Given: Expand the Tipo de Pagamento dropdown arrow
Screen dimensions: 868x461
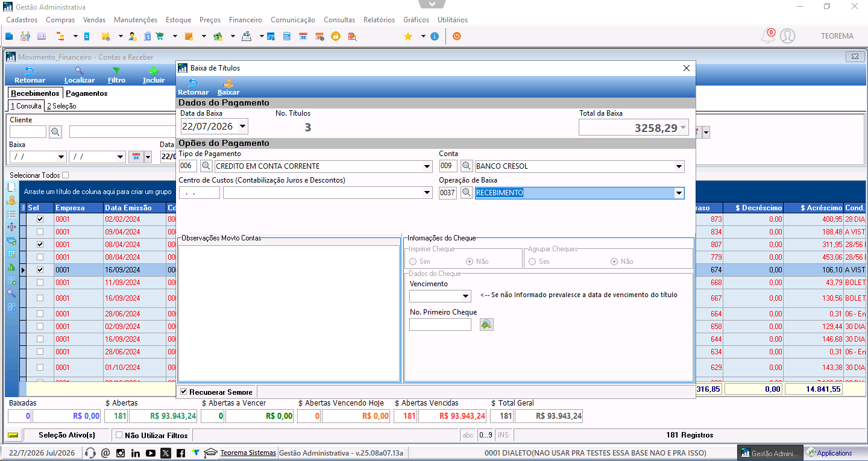Looking at the screenshot, I should [x=427, y=167].
